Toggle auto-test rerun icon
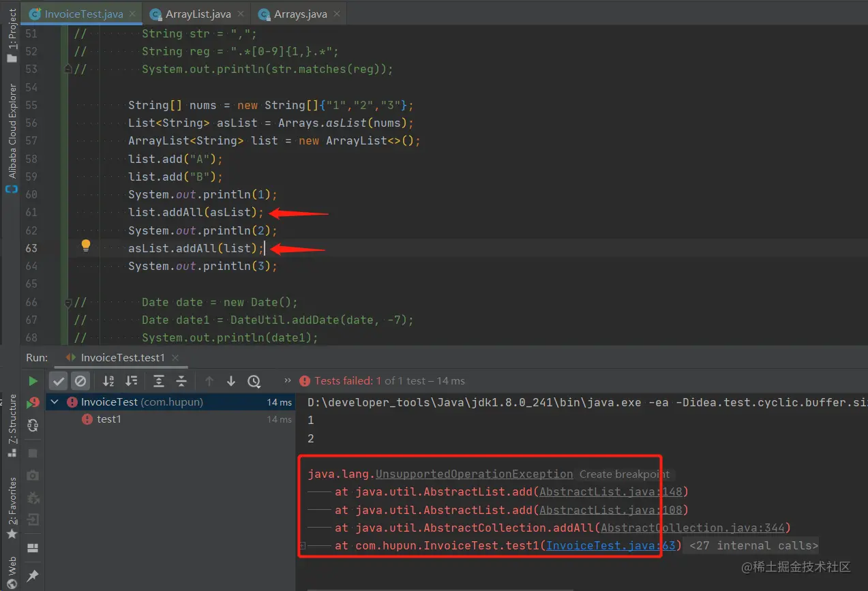This screenshot has width=868, height=591. [x=33, y=425]
